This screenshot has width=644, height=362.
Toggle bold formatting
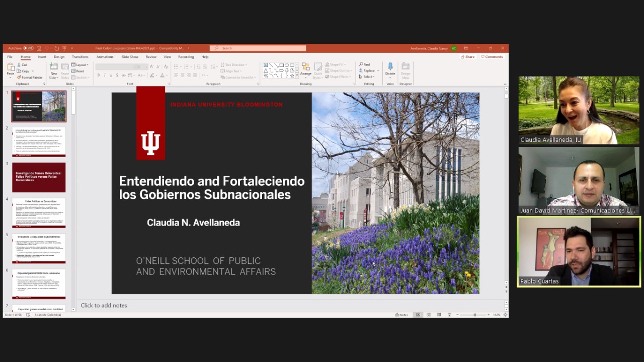(x=99, y=75)
